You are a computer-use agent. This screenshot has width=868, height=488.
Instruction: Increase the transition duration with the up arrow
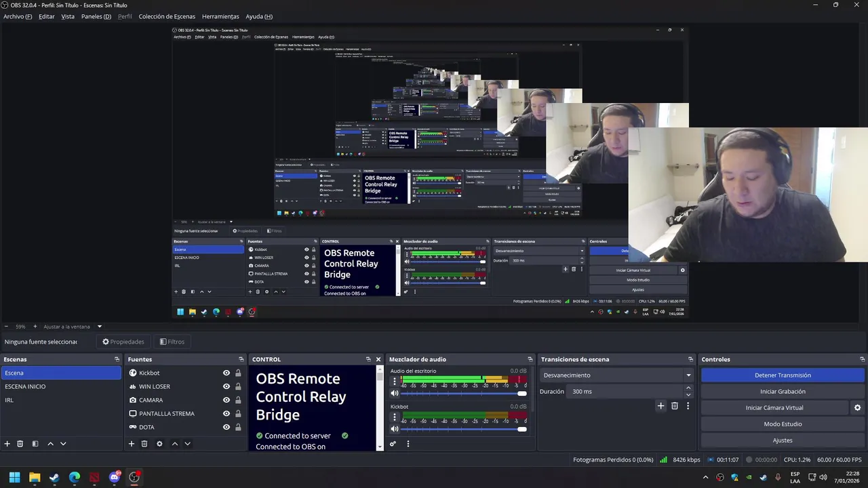(688, 388)
